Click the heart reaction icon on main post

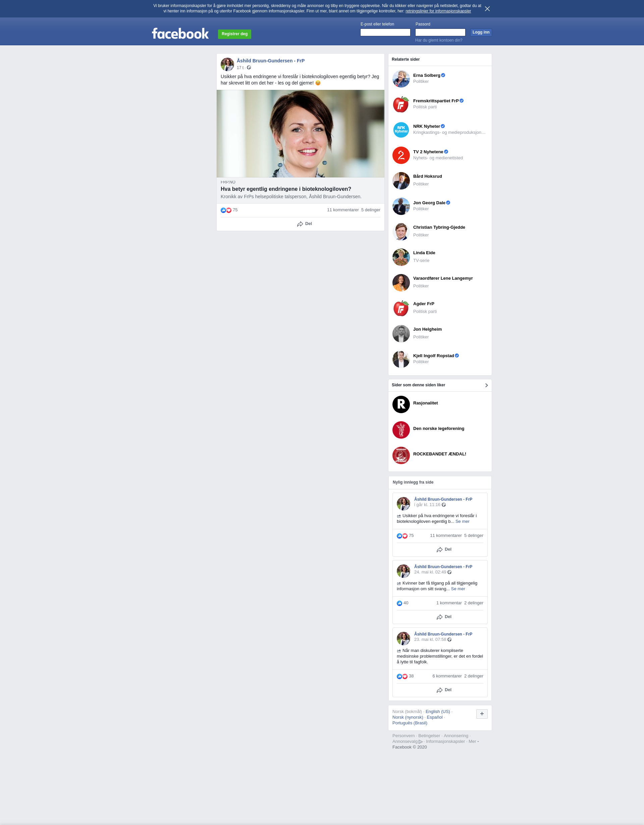coord(228,210)
